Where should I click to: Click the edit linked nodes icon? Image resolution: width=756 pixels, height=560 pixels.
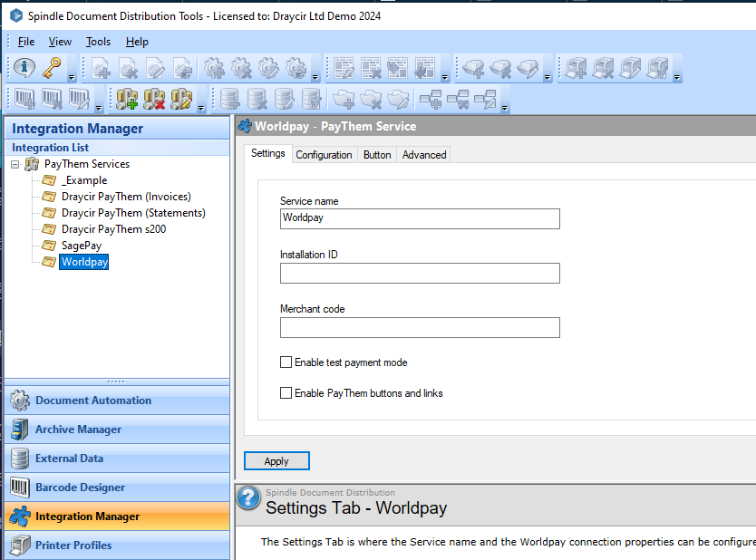click(x=485, y=99)
